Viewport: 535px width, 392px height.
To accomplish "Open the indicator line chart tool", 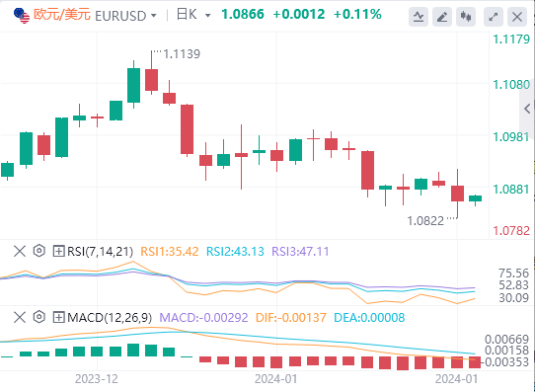I will pos(419,17).
